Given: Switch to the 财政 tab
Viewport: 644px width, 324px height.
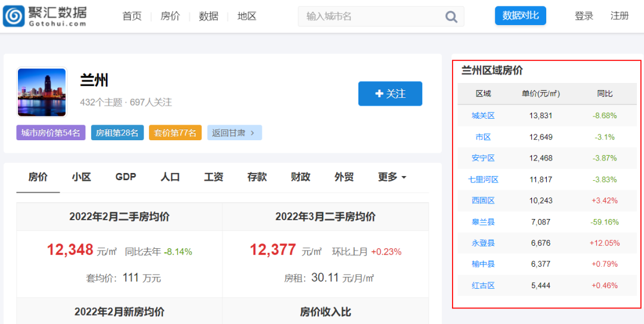Looking at the screenshot, I should (x=301, y=177).
